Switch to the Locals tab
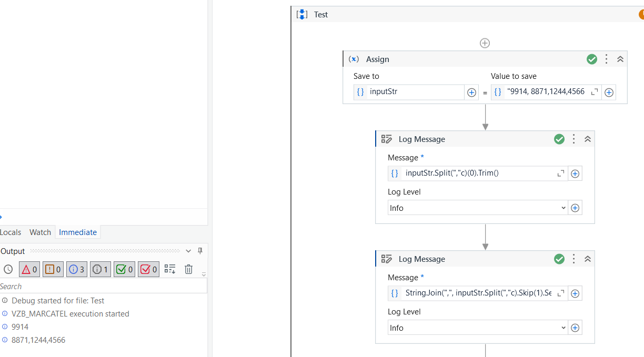The width and height of the screenshot is (644, 357). (11, 232)
